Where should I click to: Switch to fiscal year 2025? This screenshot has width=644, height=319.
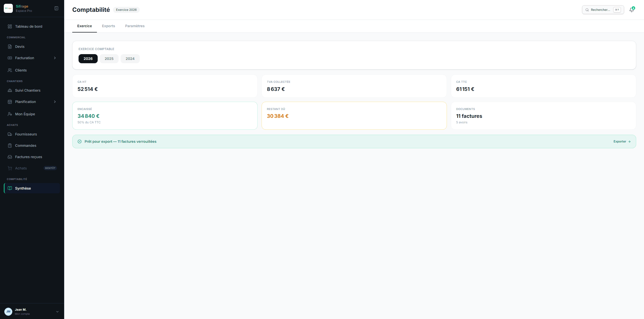pyautogui.click(x=109, y=59)
